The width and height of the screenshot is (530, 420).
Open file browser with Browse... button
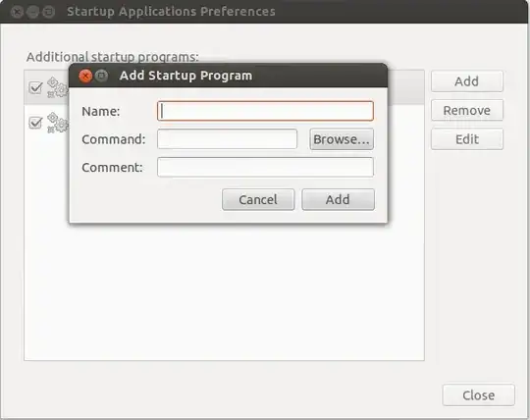[x=342, y=139]
